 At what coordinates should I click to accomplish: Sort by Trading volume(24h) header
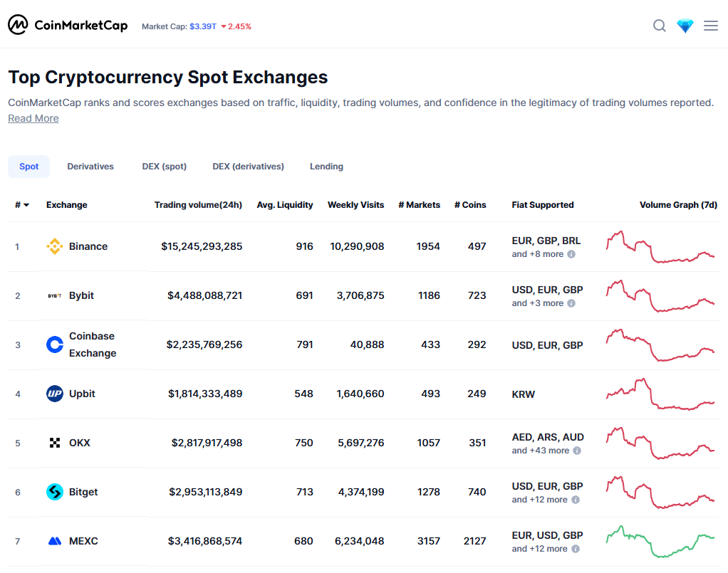coord(198,205)
